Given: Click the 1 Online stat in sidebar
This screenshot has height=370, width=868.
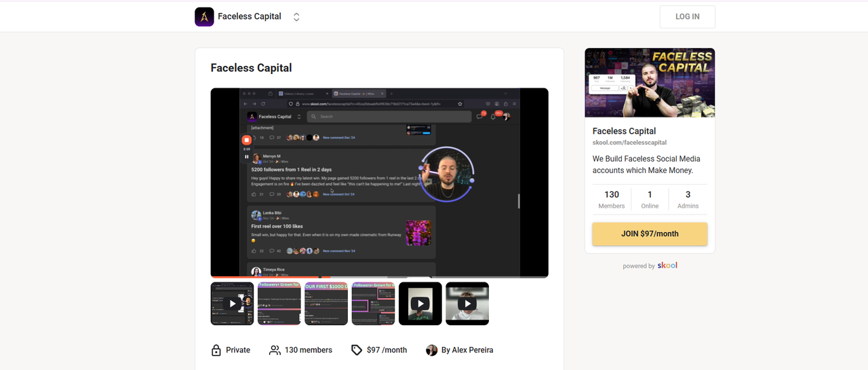Looking at the screenshot, I should 650,200.
